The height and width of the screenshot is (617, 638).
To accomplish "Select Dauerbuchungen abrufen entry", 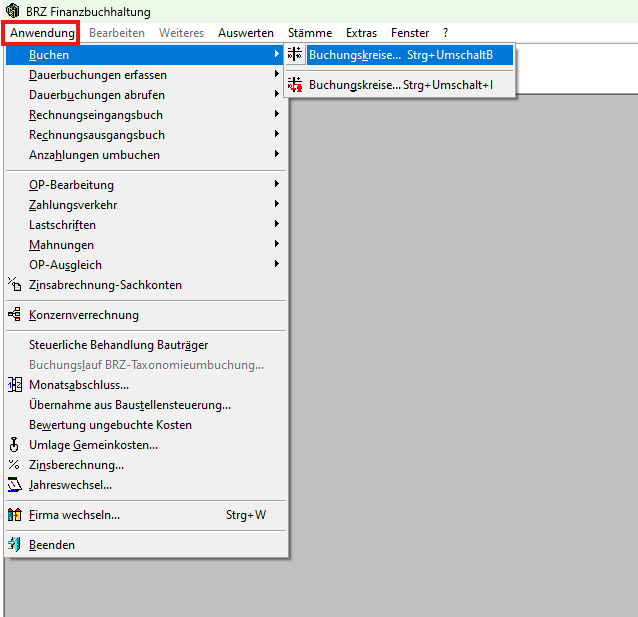I will tap(146, 95).
